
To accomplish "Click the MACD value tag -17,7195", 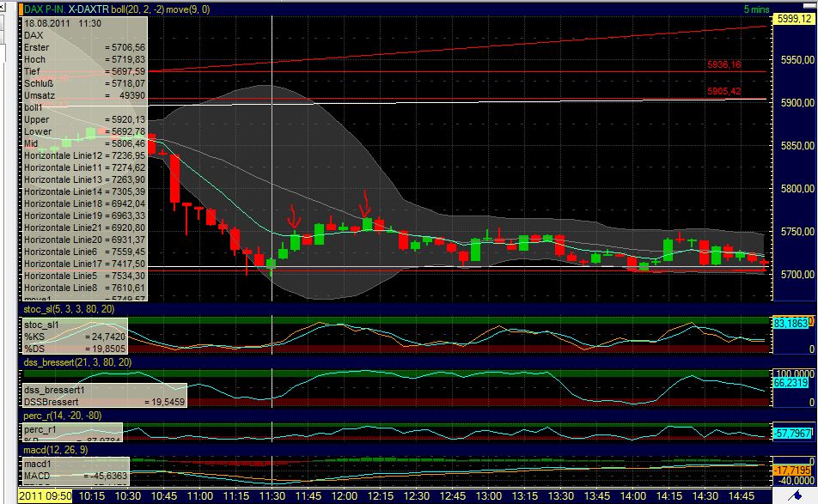I will [x=792, y=471].
